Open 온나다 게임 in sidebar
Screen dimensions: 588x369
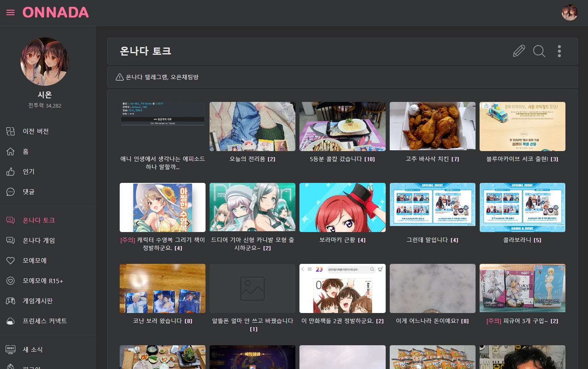39,240
